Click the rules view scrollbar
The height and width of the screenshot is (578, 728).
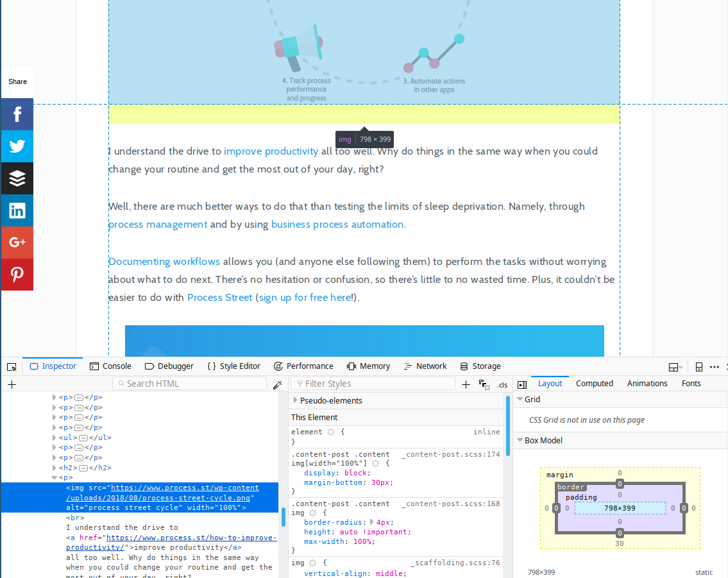[x=508, y=425]
